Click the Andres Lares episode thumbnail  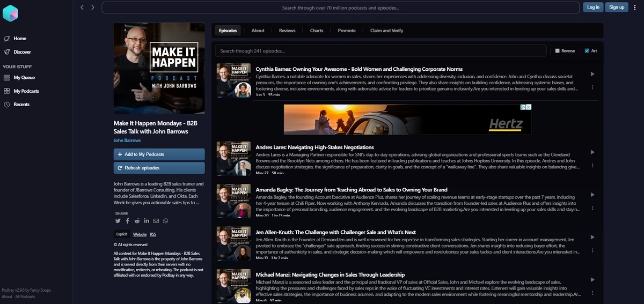tap(233, 159)
